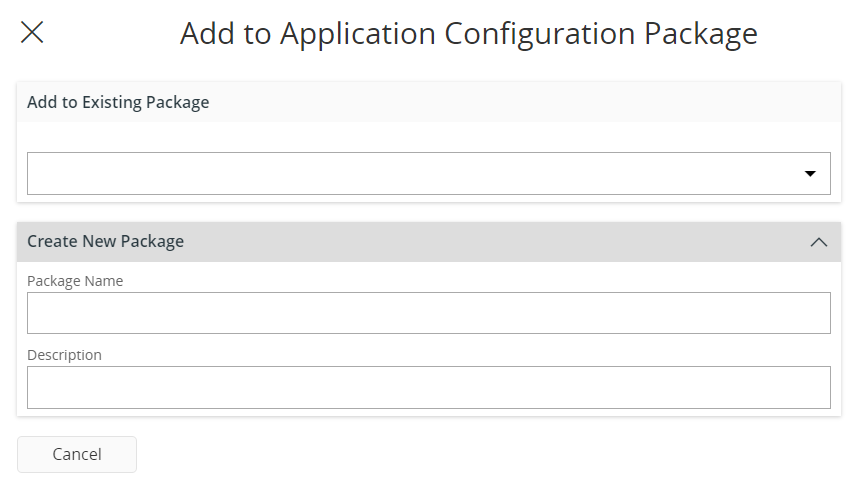The height and width of the screenshot is (497, 852).
Task: Click the X icon beside the title
Action: point(32,33)
